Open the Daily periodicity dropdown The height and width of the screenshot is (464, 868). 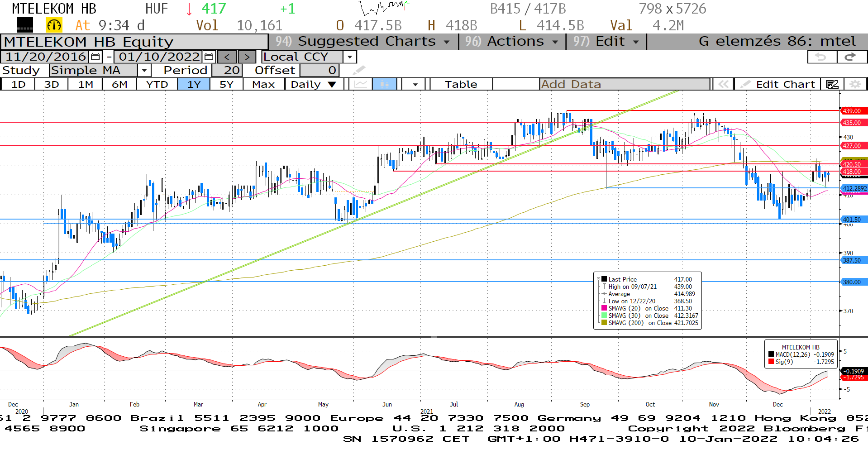click(x=314, y=84)
